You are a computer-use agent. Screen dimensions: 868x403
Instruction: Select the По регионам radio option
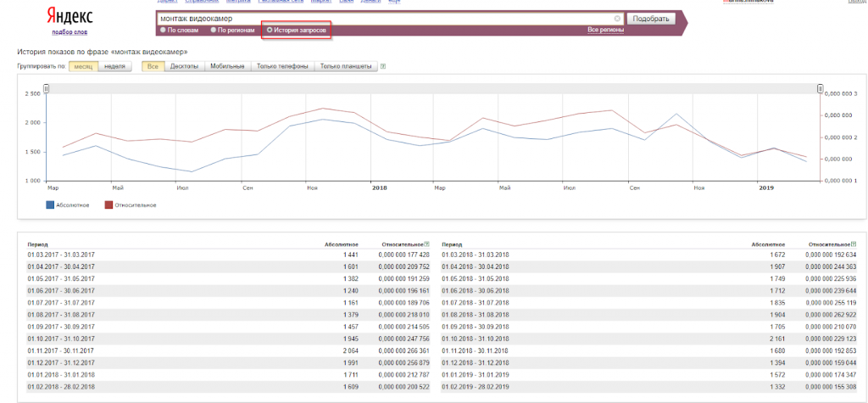coord(213,30)
